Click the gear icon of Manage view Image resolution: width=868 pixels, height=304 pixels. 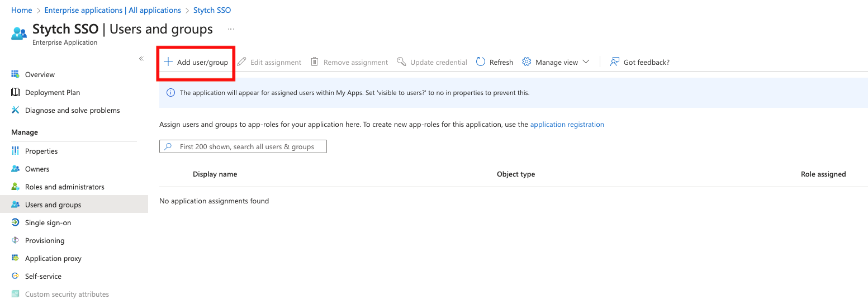527,62
